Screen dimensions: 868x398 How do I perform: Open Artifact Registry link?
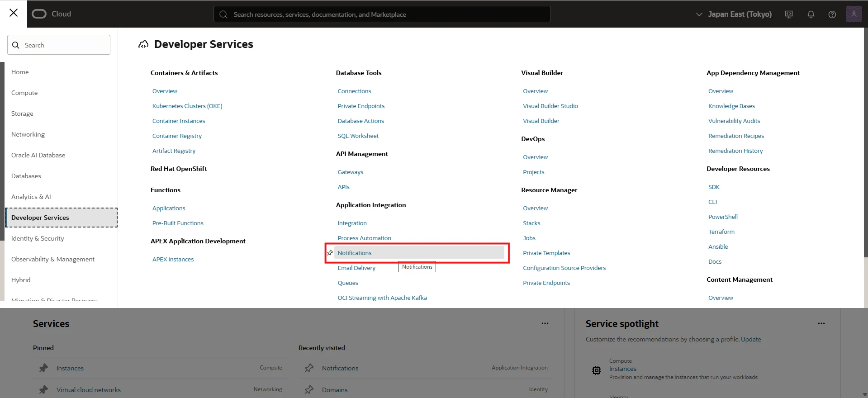pos(174,151)
